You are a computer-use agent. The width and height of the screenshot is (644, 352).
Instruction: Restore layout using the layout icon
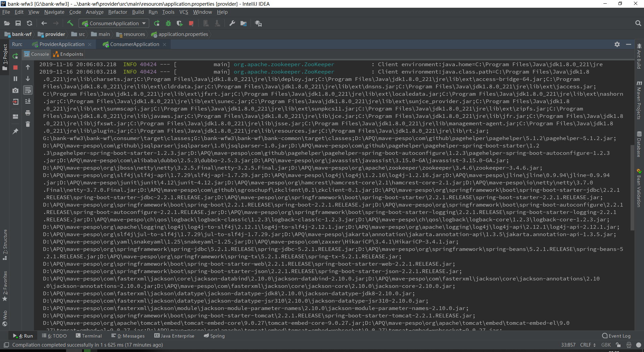tap(15, 116)
